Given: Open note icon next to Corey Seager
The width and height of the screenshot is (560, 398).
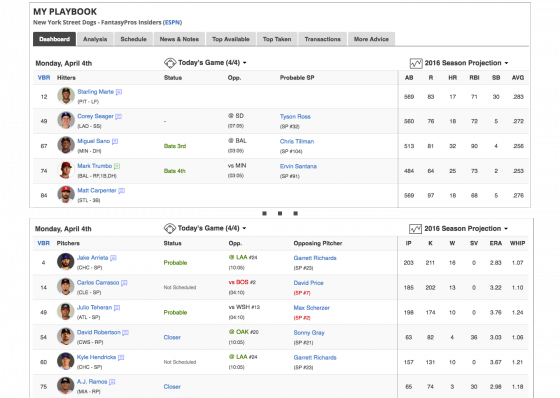Looking at the screenshot, I should coord(119,116).
